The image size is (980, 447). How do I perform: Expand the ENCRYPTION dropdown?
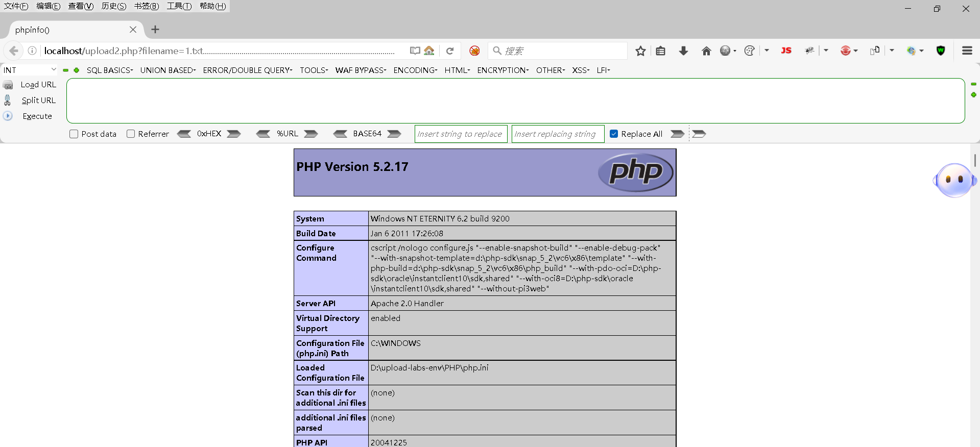(504, 70)
